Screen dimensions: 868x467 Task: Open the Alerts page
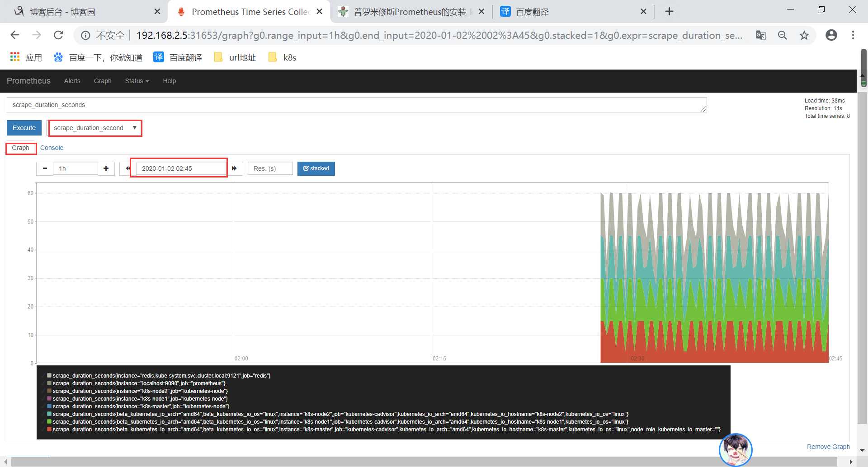(72, 81)
